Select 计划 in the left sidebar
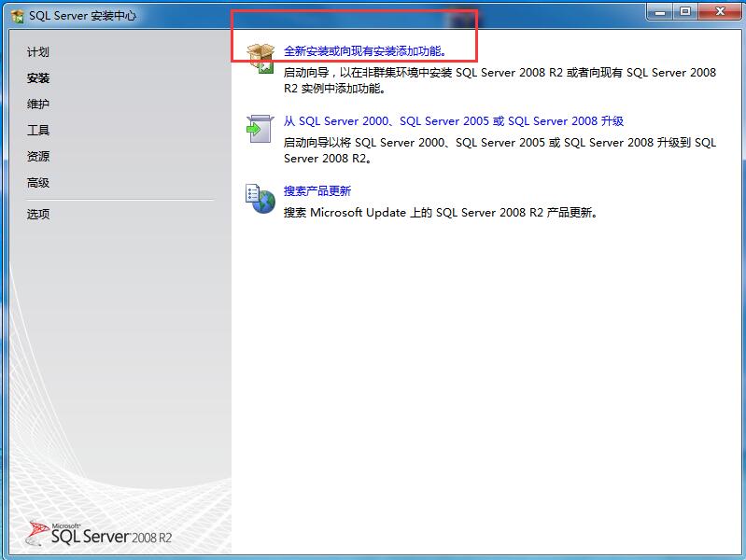The image size is (746, 560). pos(38,52)
